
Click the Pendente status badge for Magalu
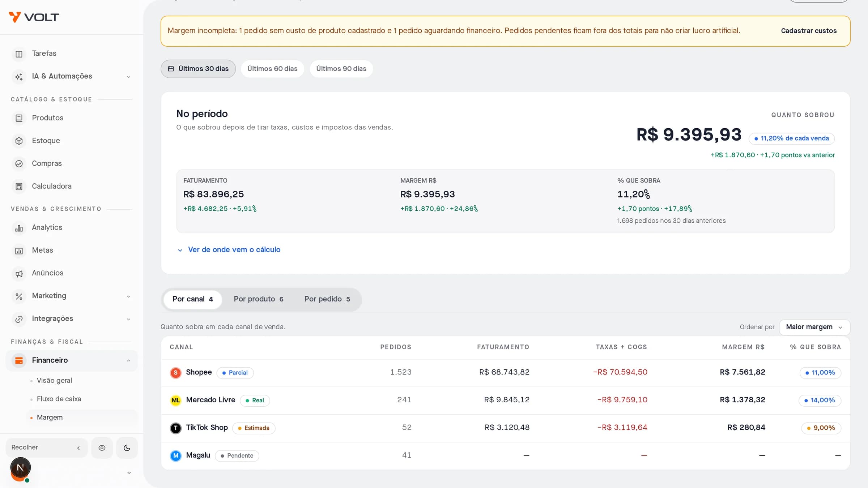tap(237, 455)
